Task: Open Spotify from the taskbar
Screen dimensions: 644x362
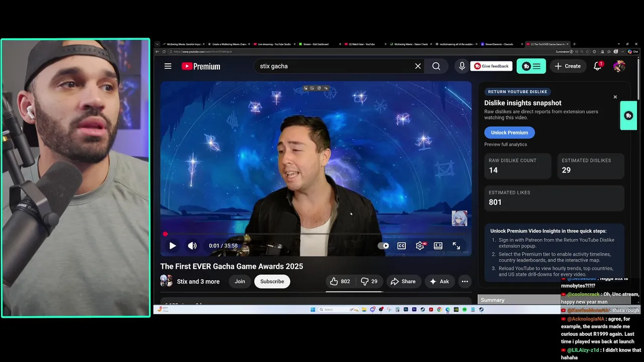Action: 464,310
